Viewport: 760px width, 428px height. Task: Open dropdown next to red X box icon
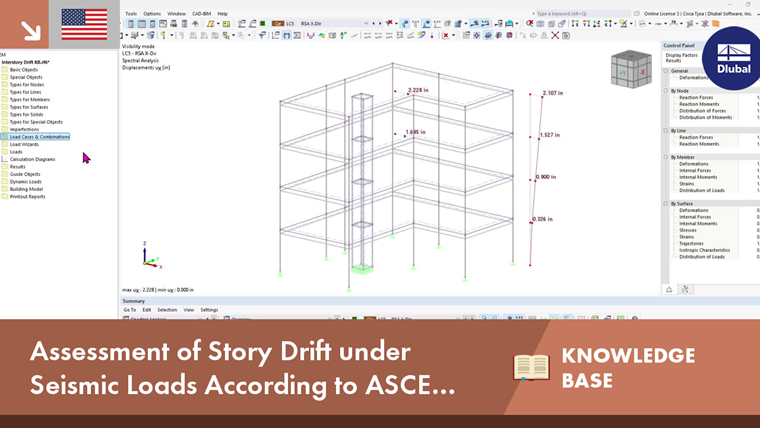453,35
